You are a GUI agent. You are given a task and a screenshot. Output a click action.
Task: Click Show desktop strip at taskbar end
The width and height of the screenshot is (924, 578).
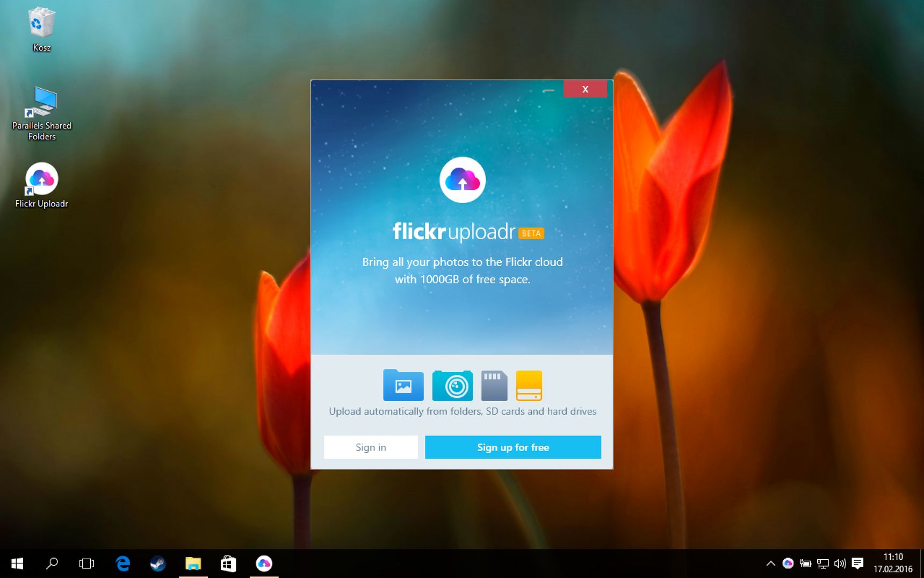pyautogui.click(x=921, y=563)
